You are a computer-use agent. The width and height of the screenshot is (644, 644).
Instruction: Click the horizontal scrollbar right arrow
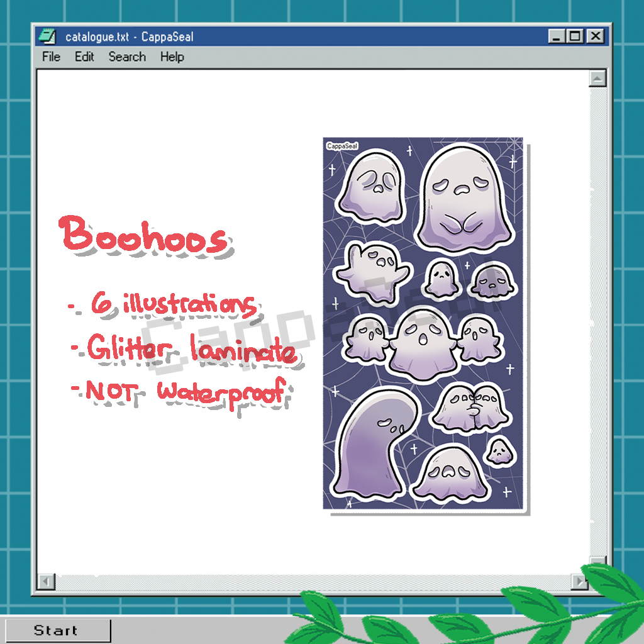click(x=579, y=582)
